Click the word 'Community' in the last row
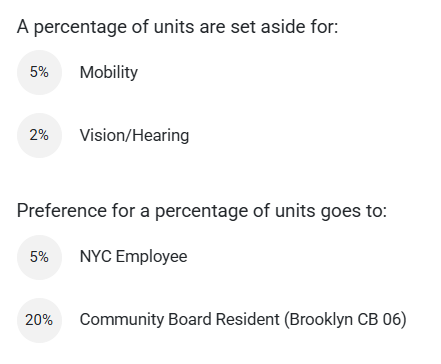This screenshot has height=364, width=441. 122,320
